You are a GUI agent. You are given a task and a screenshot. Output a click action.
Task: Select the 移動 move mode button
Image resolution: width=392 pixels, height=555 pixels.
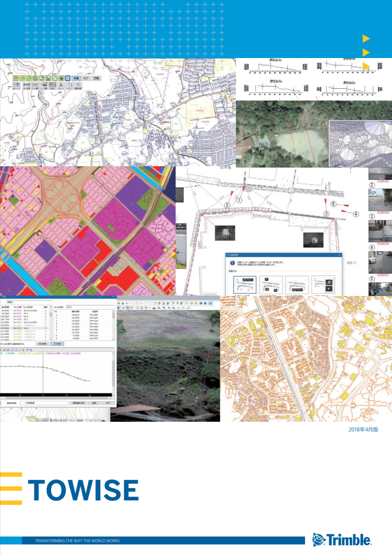(76, 78)
